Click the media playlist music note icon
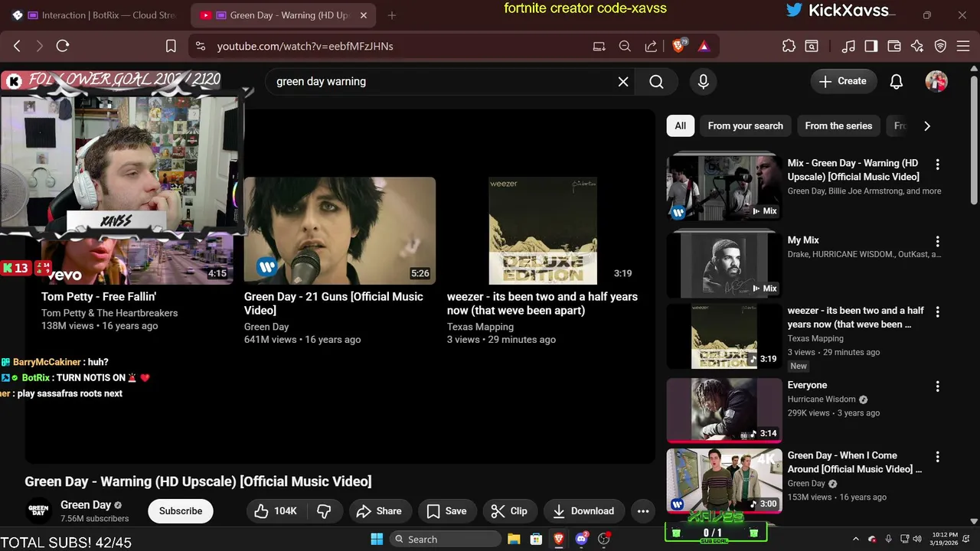Screen dimensions: 980x551 848,46
